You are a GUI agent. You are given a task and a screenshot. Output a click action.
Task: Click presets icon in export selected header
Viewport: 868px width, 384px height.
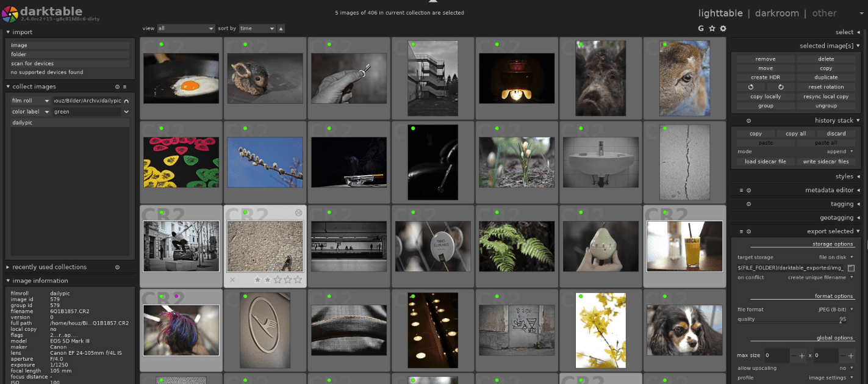pos(741,231)
